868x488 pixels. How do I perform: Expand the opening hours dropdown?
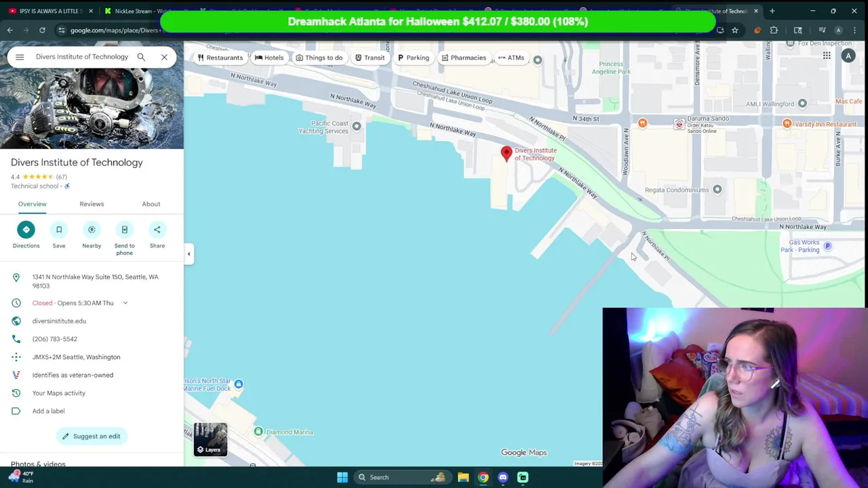point(125,303)
